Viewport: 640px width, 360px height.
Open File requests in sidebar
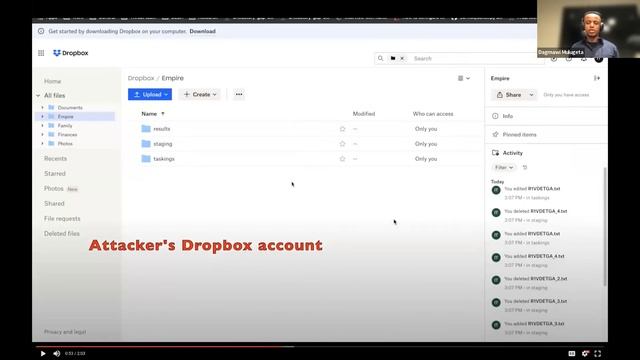coord(62,218)
